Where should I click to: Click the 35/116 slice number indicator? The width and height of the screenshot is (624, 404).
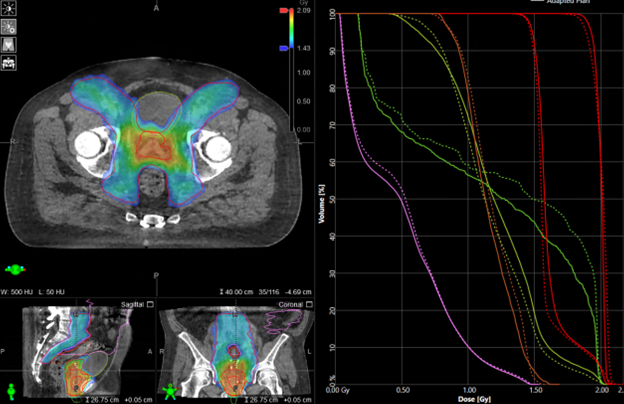(269, 292)
